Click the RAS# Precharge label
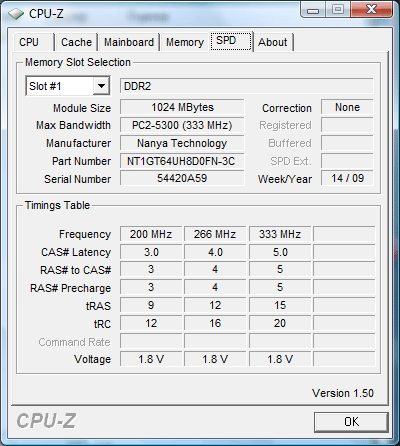Screen dimensions: 400x446 (x=70, y=288)
